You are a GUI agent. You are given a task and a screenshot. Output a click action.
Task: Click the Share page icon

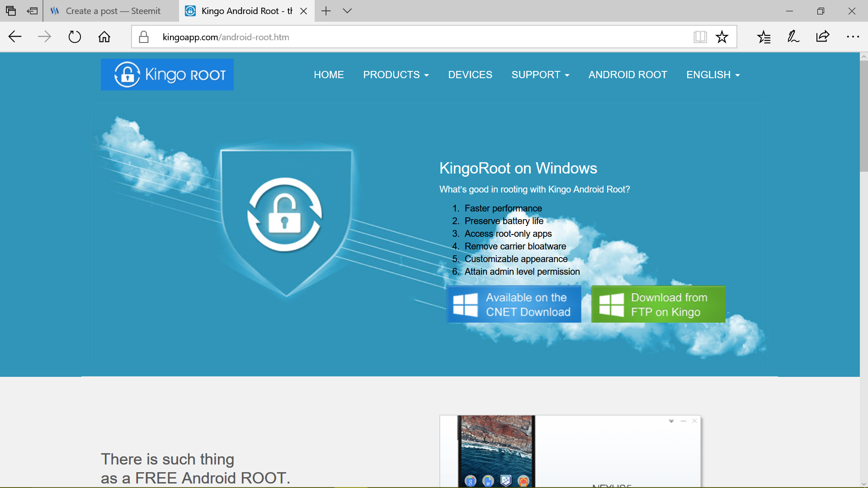point(823,37)
